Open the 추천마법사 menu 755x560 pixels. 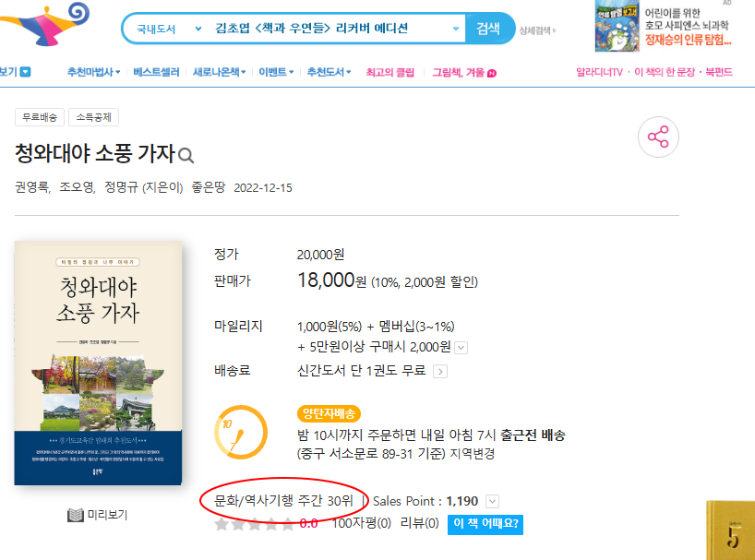click(93, 72)
